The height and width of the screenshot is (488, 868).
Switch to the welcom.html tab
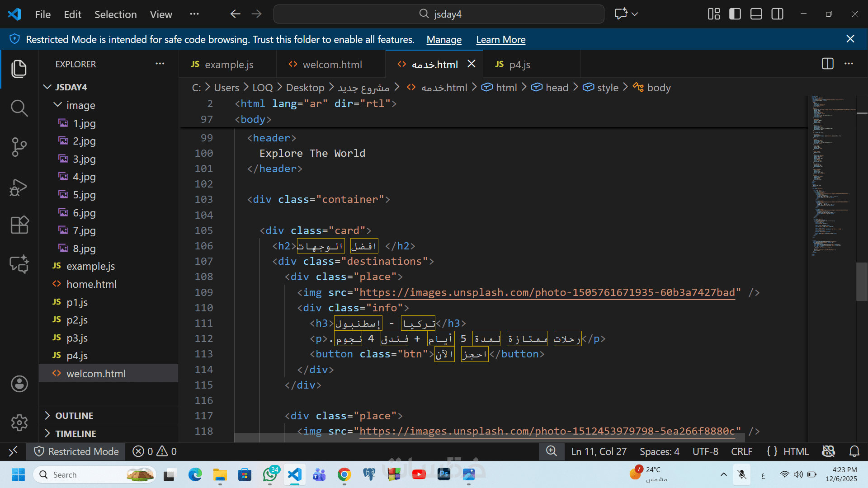coord(332,65)
